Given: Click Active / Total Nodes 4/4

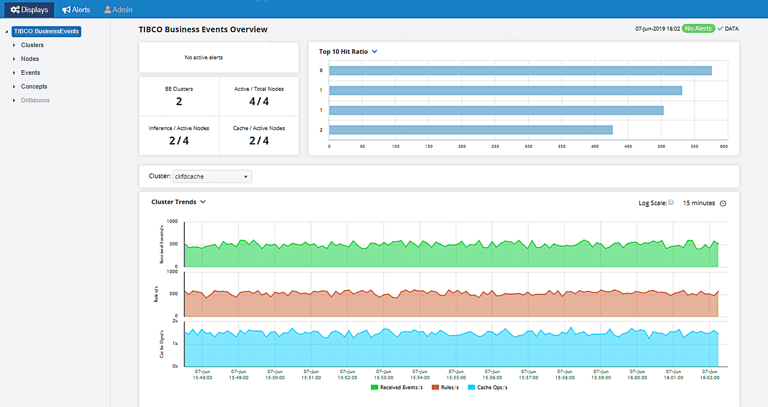Looking at the screenshot, I should (x=259, y=101).
